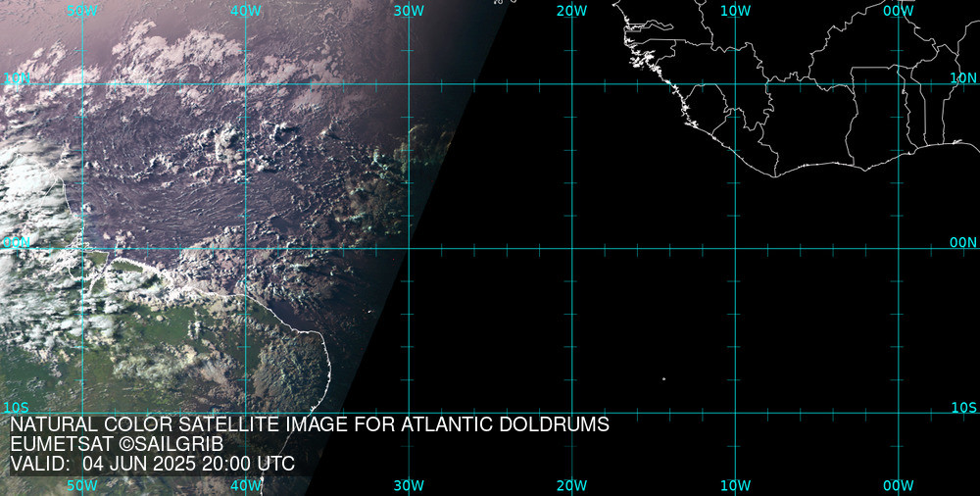980x496 pixels.
Task: Click the '50W' longitude label along the bottom edge
Action: (82, 486)
